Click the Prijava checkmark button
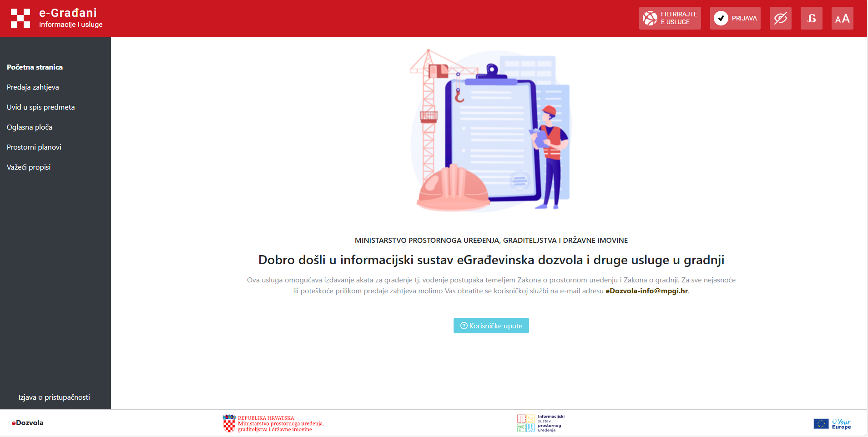This screenshot has height=437, width=868. tap(735, 18)
